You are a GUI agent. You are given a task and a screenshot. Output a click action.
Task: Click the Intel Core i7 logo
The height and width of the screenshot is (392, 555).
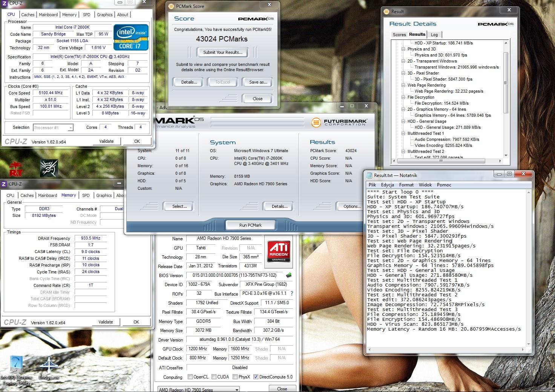coord(131,38)
